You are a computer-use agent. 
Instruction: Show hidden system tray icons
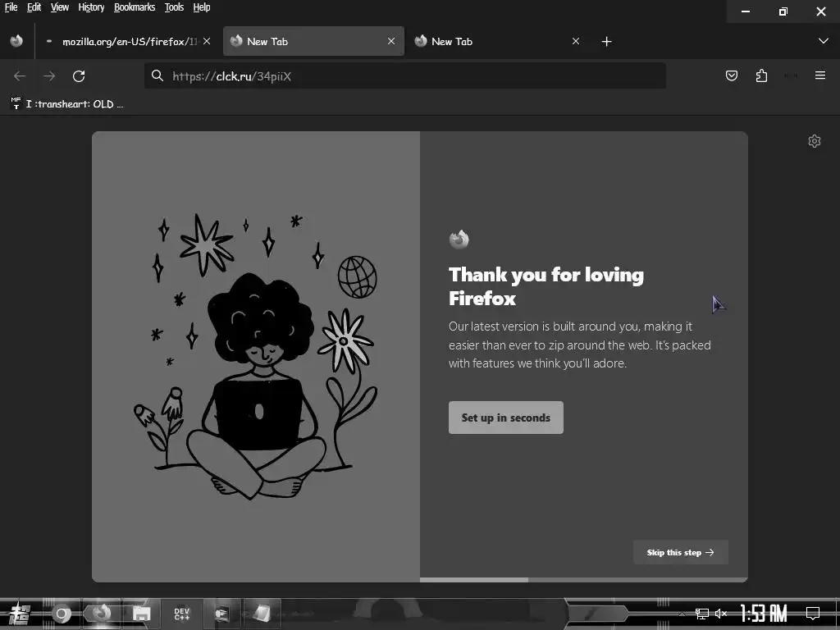coord(682,614)
